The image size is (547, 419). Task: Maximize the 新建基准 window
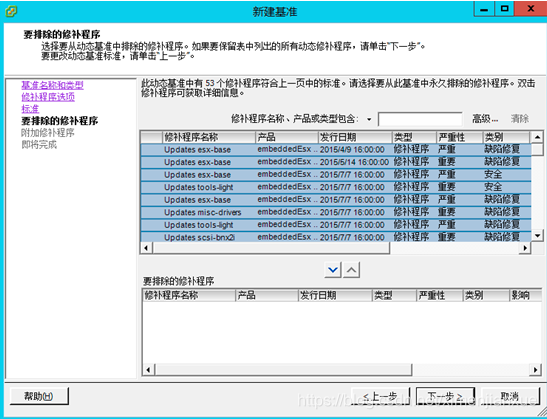[504, 9]
